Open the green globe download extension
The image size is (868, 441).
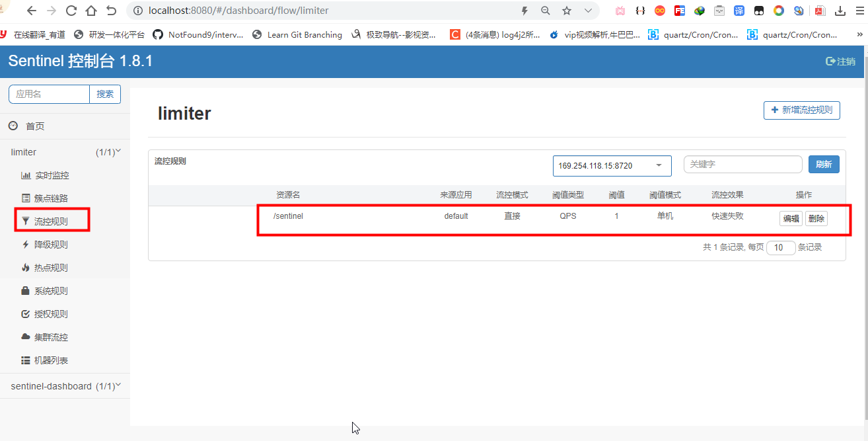coord(699,11)
